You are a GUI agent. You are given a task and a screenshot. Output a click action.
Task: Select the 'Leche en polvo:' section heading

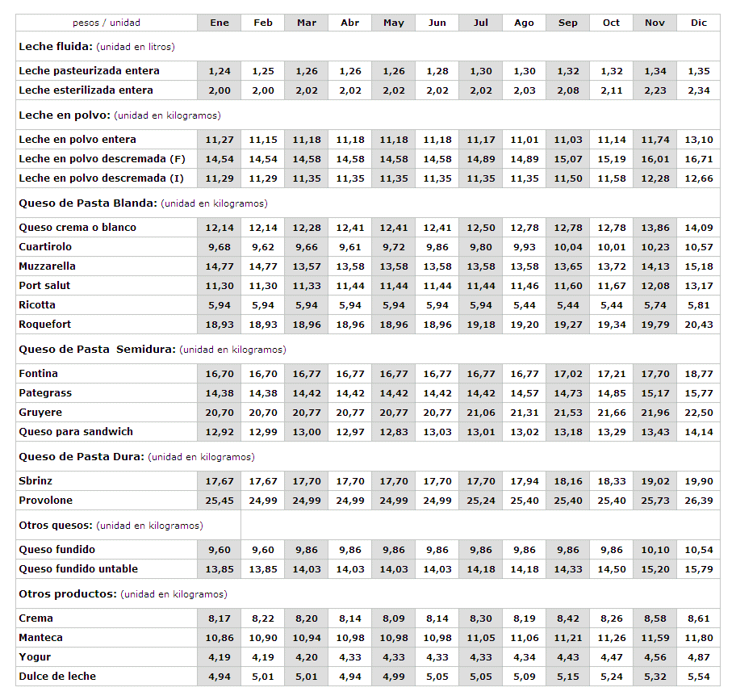point(65,115)
